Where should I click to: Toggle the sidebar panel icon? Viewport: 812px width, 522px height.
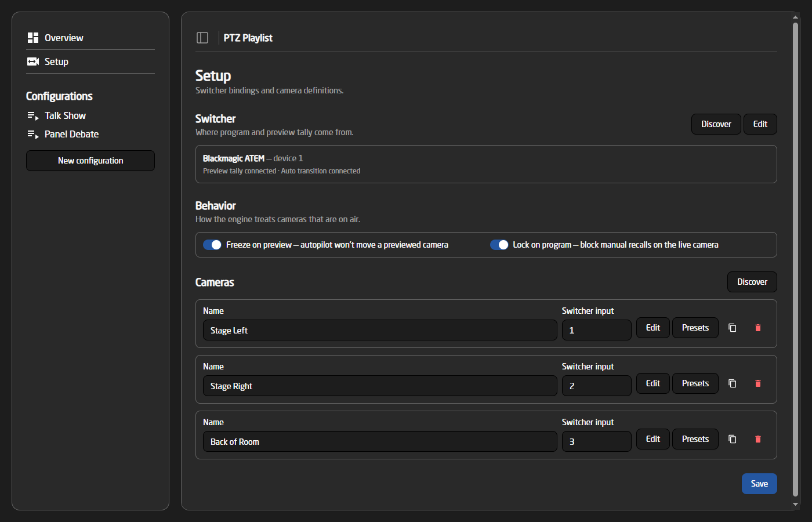click(x=202, y=38)
